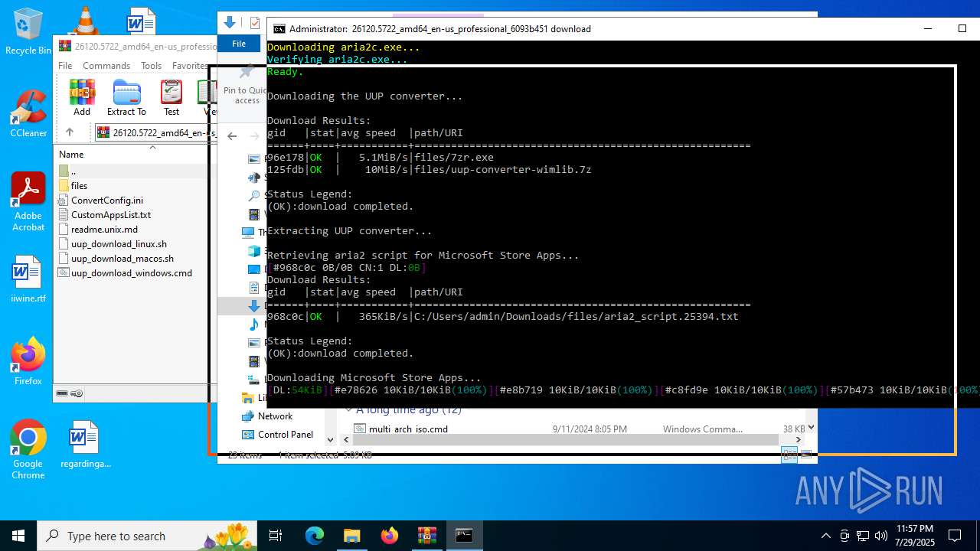Switch to command prompt on taskbar
The height and width of the screenshot is (551, 980).
tap(464, 536)
